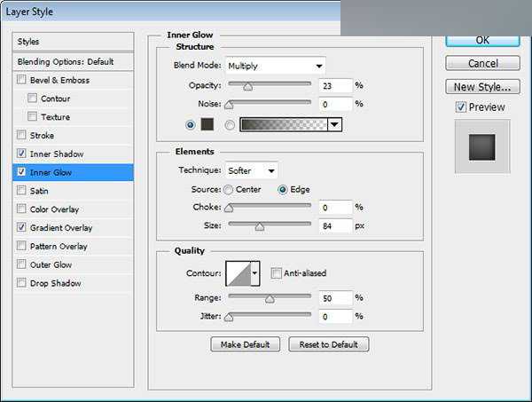Screen dimensions: 532x402
Task: Click the Size value input field
Action: 334,226
